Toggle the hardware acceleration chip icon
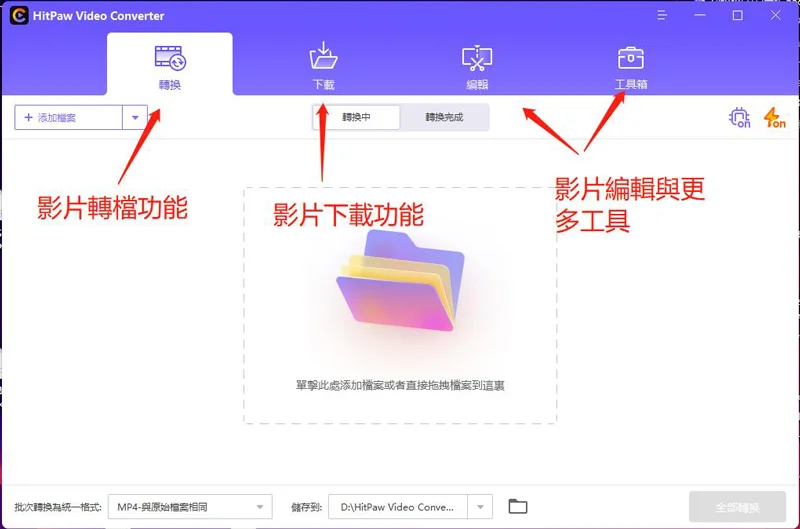 click(739, 118)
